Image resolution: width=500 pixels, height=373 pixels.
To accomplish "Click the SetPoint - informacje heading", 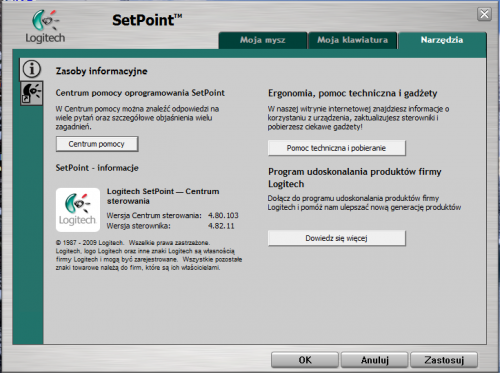I will tap(97, 168).
